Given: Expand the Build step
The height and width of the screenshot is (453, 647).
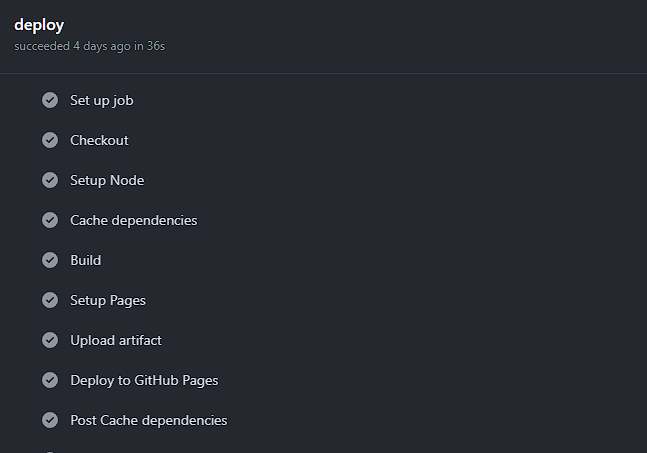Looking at the screenshot, I should pyautogui.click(x=85, y=260).
